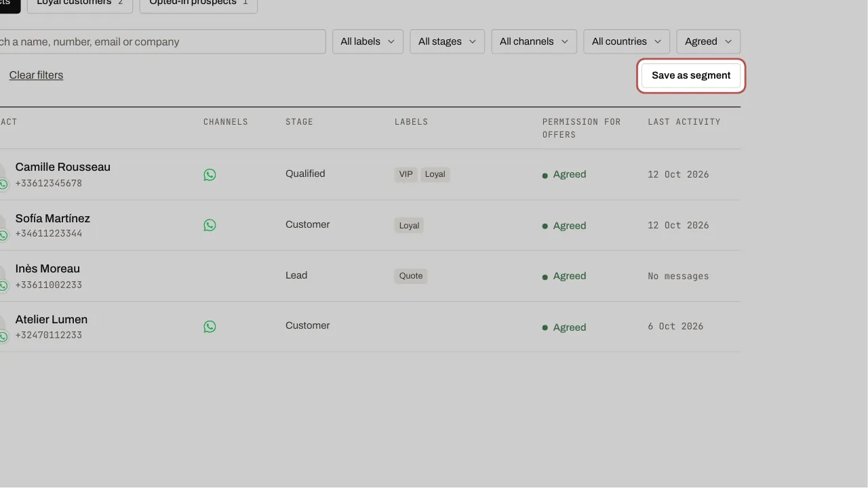This screenshot has width=868, height=488.
Task: Open Atelier Lumen contact name
Action: pos(52,319)
